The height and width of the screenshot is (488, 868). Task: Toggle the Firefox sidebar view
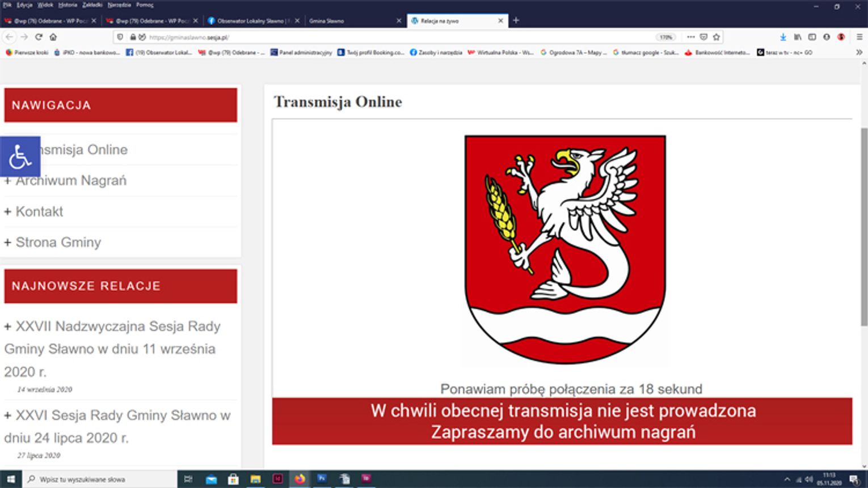[812, 37]
